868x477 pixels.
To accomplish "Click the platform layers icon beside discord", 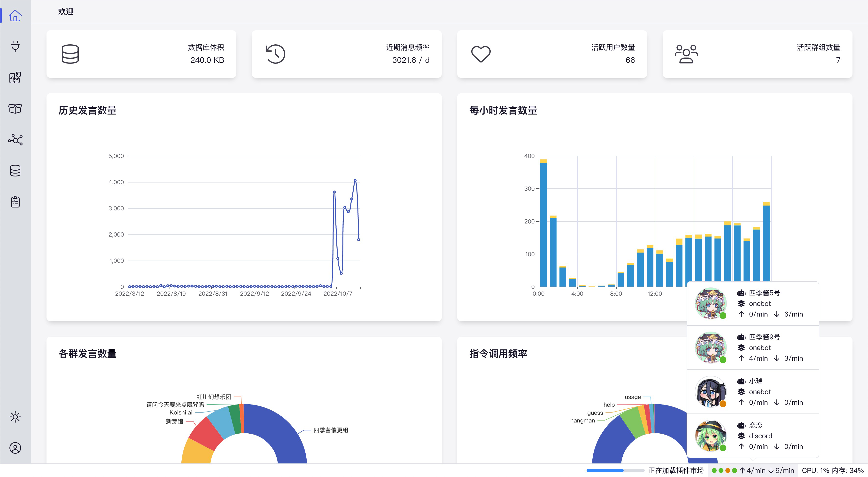I will [741, 436].
